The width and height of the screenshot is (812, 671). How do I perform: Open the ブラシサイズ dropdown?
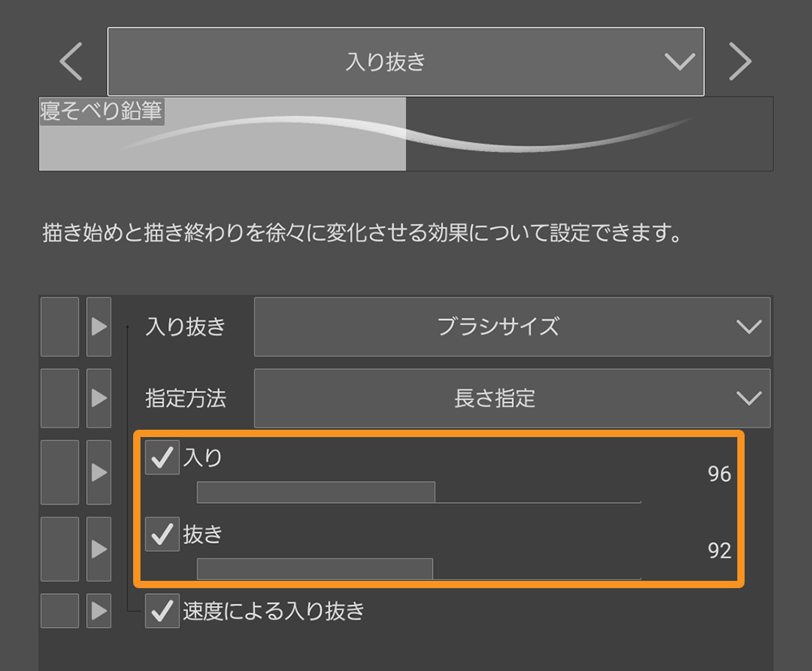(512, 327)
